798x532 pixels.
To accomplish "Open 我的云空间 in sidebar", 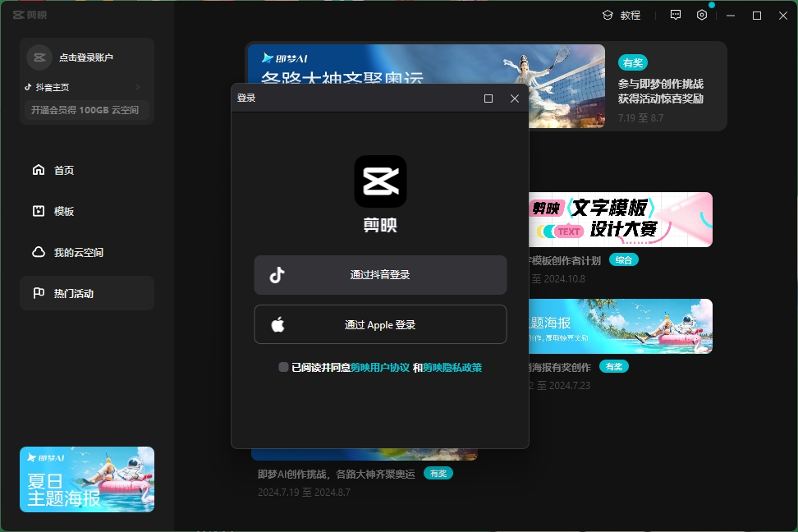I will click(87, 253).
